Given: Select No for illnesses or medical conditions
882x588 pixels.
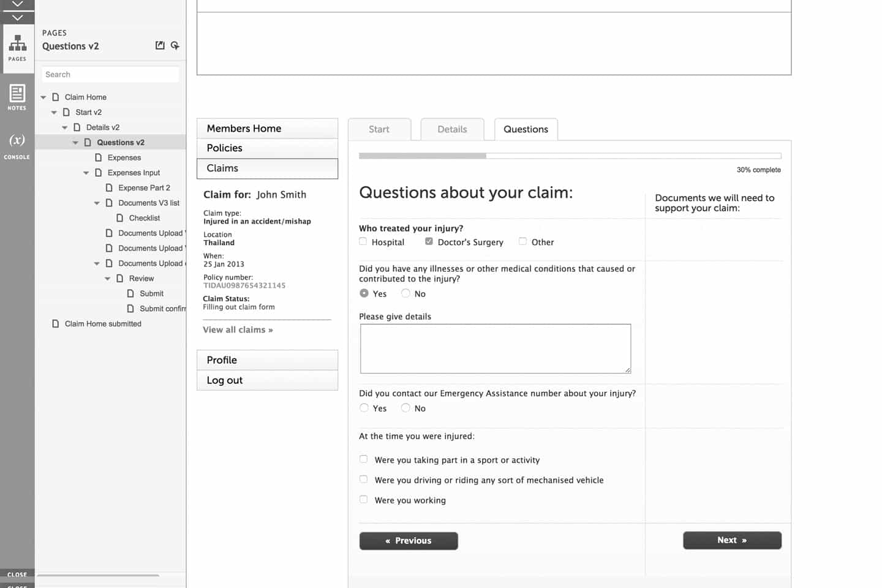Looking at the screenshot, I should pos(405,293).
